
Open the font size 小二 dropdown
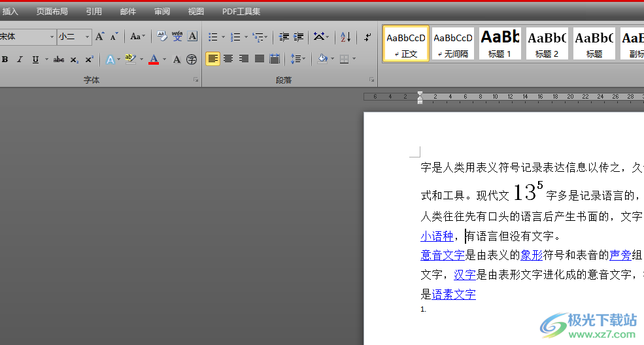tap(87, 37)
